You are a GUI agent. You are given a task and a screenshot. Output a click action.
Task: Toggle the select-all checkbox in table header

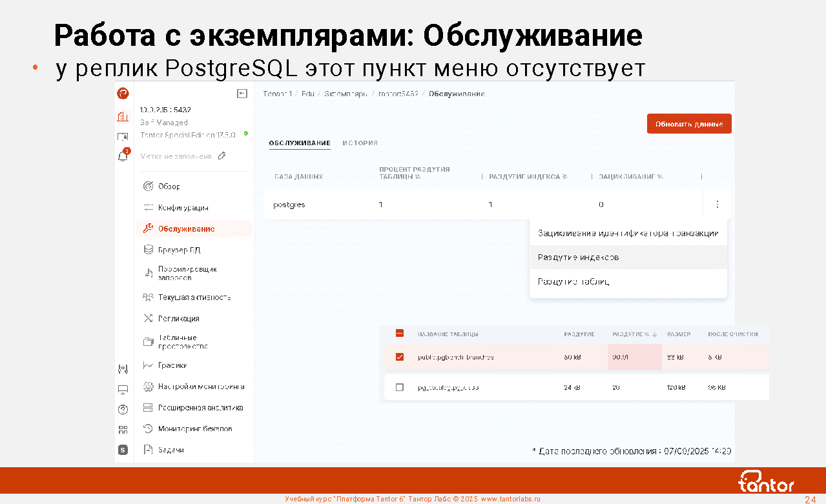(x=399, y=334)
